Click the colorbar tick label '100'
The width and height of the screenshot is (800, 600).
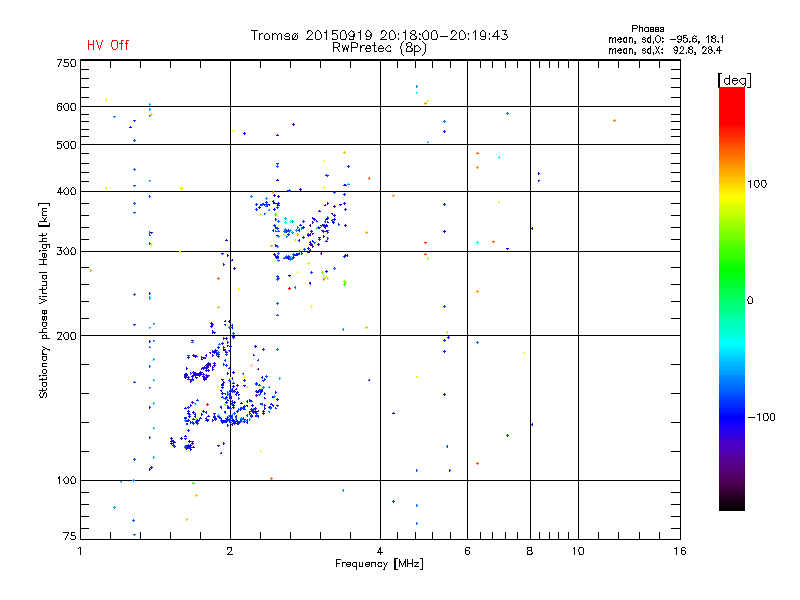click(757, 184)
